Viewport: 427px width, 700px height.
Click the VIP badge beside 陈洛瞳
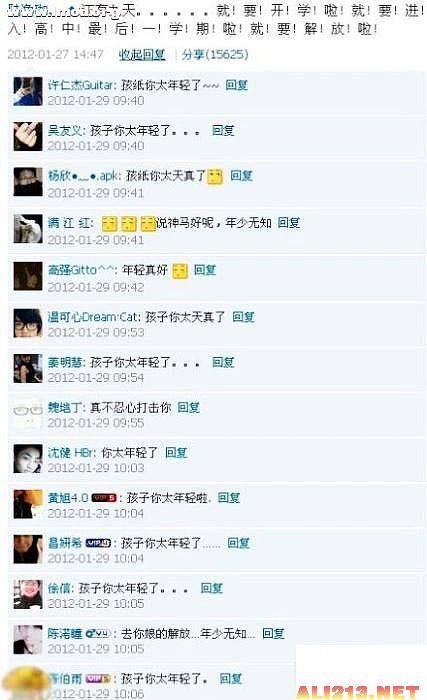[98, 633]
